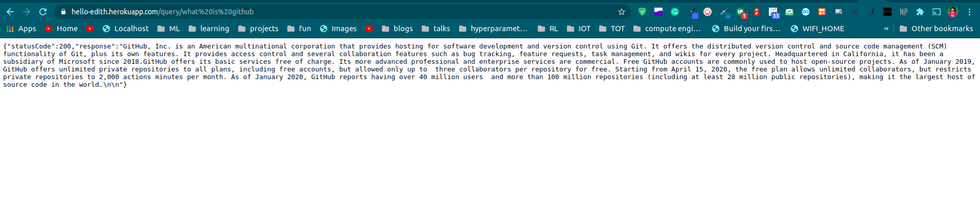Viewport: 980px width, 220px height.
Task: Show hidden bookmarks with the double chevron
Action: click(x=886, y=29)
